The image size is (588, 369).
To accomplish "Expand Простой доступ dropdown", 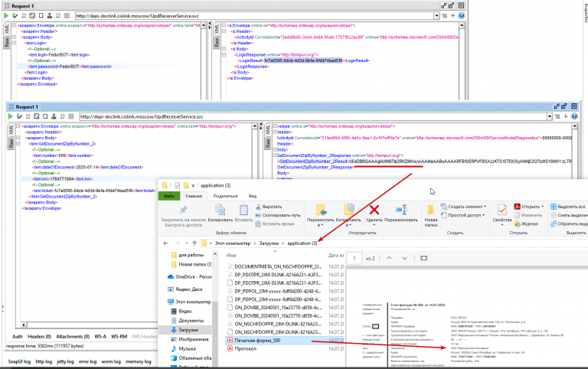I will tap(483, 215).
